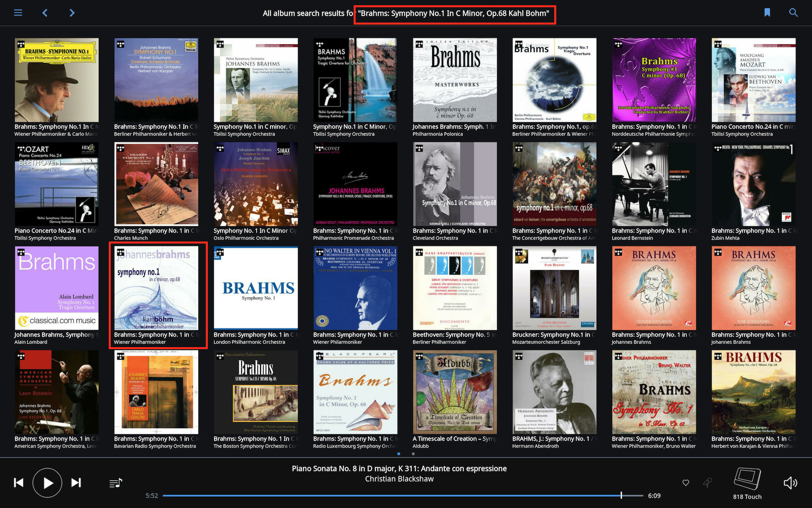Screen dimensions: 812x508
Task: Open Oslo Philharmonic Orchestra album cover
Action: 256,184
